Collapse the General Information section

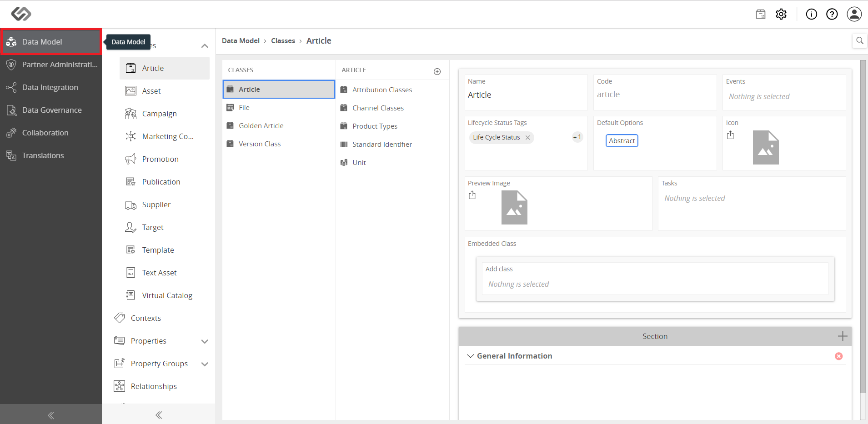470,356
